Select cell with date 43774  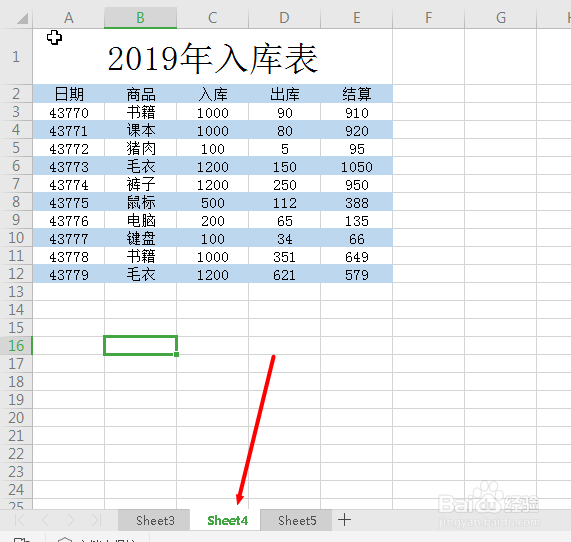click(68, 184)
